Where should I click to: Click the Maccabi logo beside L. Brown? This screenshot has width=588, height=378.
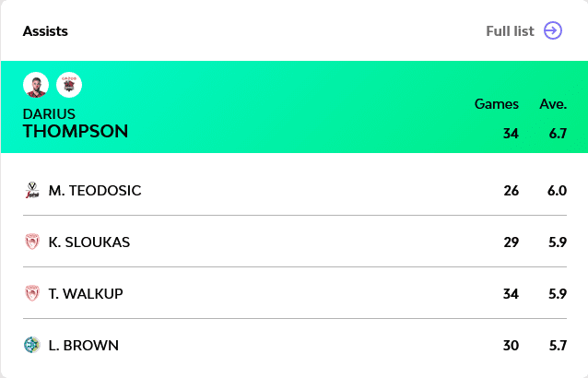tap(32, 346)
